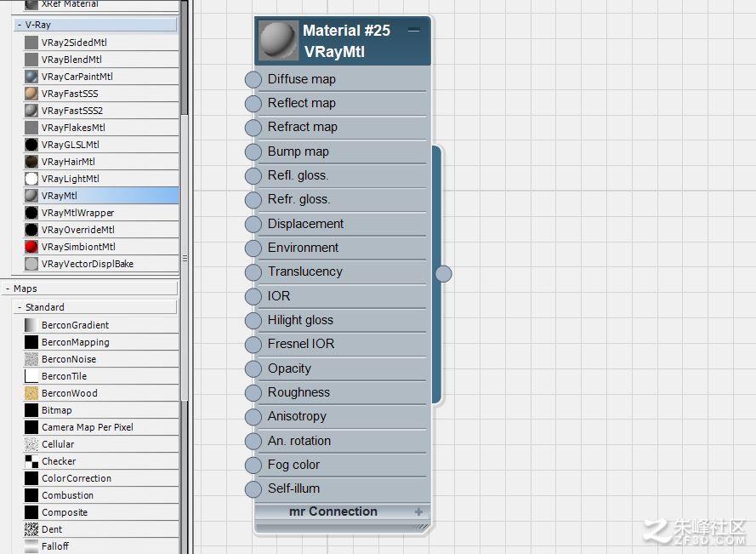Select the VRayFastSSS2 gray sphere icon
Image resolution: width=756 pixels, height=554 pixels.
pyautogui.click(x=31, y=111)
